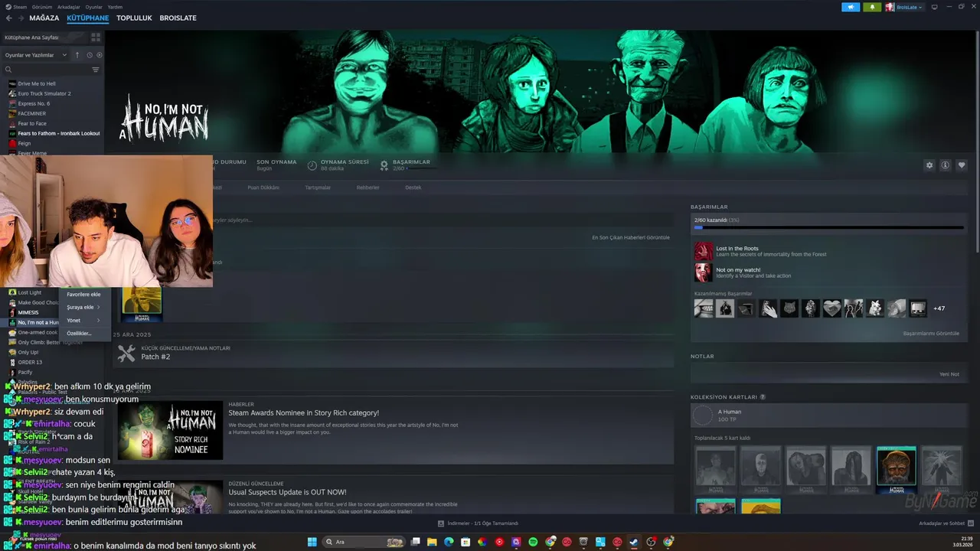Viewport: 980px width, 551px height.
Task: Open BroisLate account dropdown
Action: tap(904, 7)
